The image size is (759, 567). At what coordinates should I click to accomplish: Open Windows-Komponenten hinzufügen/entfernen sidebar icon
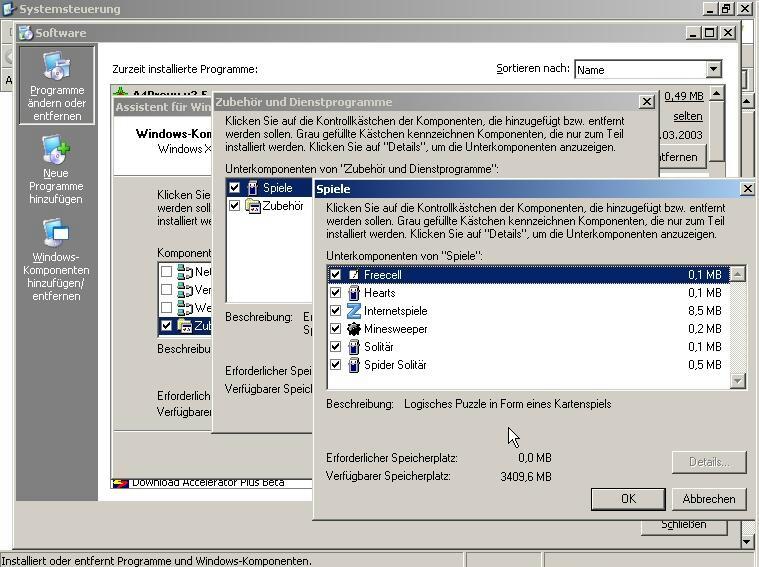pyautogui.click(x=55, y=232)
